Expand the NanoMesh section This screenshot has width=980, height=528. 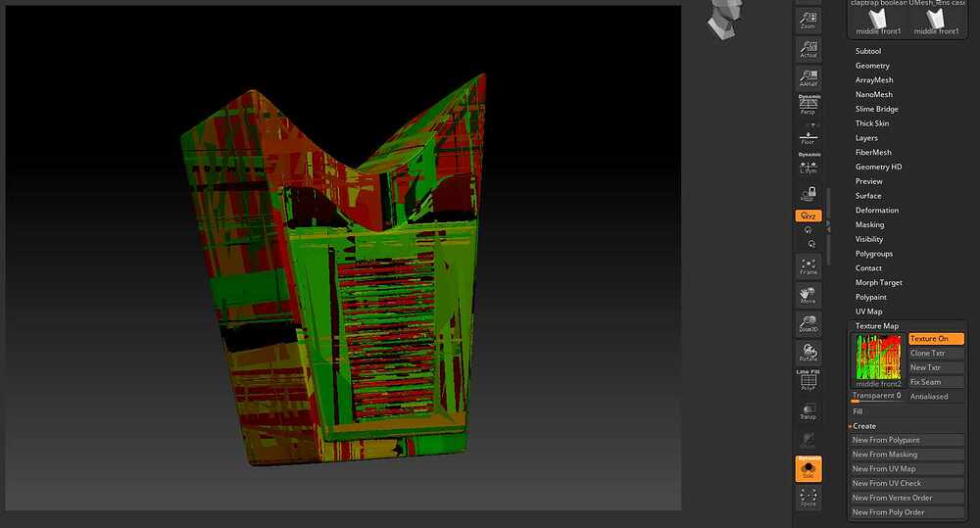[874, 94]
